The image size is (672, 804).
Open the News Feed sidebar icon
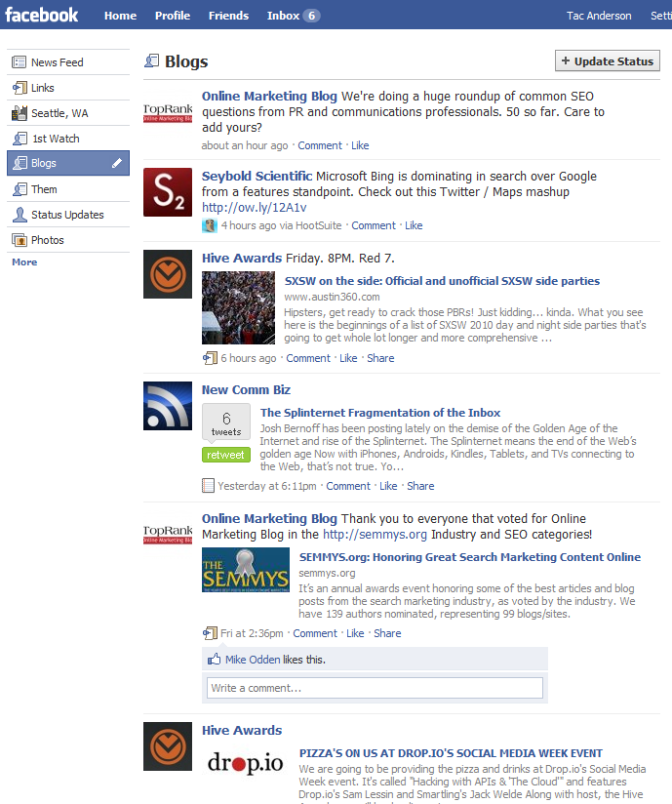click(x=19, y=62)
